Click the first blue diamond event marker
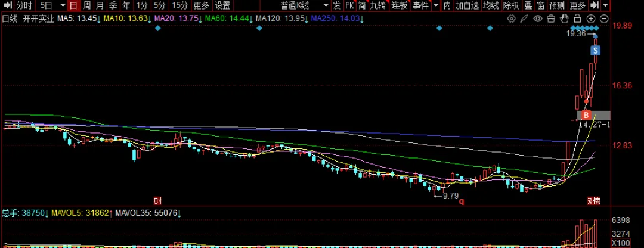Screen dimensions: 644x248 [x=157, y=28]
